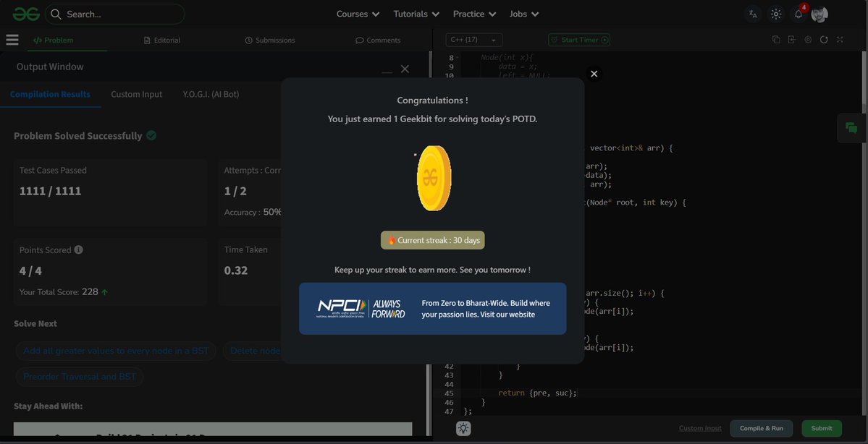
Task: Click the GeeksforGeeks logo
Action: (x=26, y=14)
